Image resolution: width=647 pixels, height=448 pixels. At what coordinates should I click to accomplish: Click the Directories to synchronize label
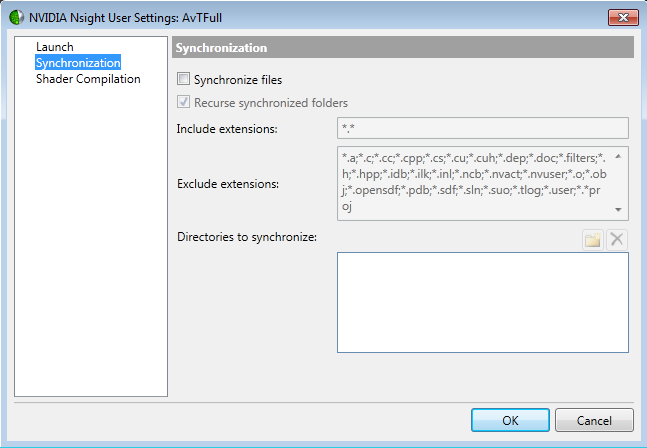point(247,237)
